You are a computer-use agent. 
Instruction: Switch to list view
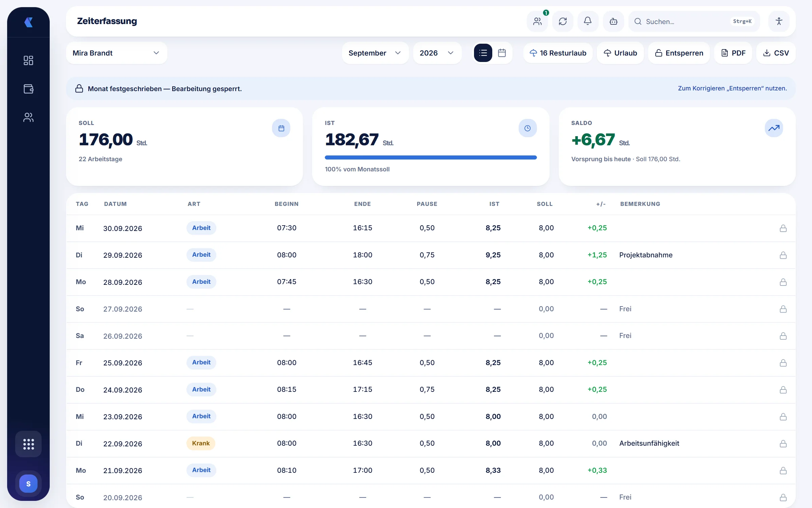pyautogui.click(x=483, y=53)
